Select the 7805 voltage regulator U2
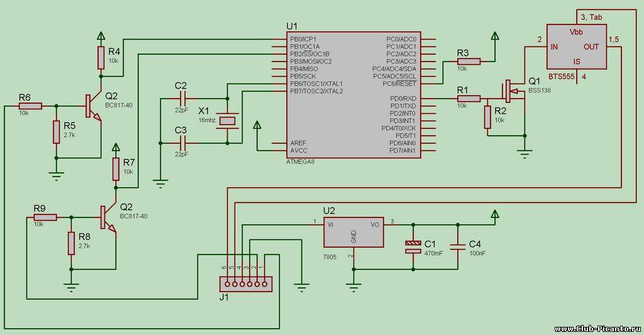The width and height of the screenshot is (644, 335). tap(353, 233)
